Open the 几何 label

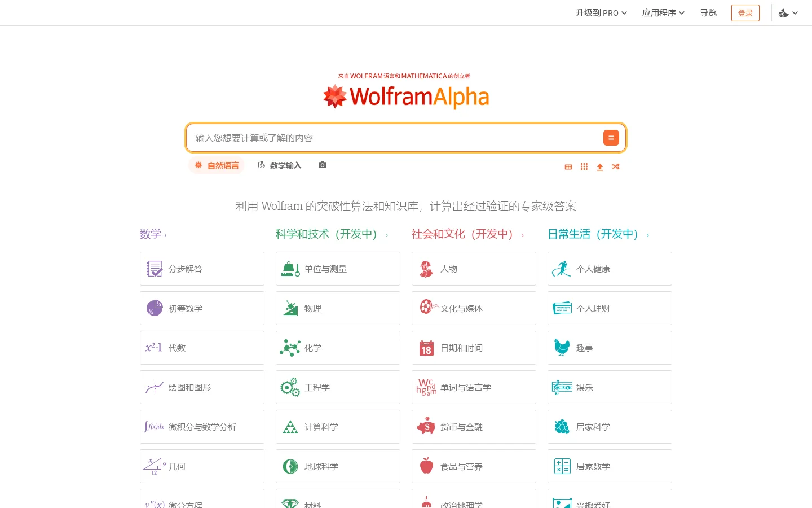click(177, 467)
